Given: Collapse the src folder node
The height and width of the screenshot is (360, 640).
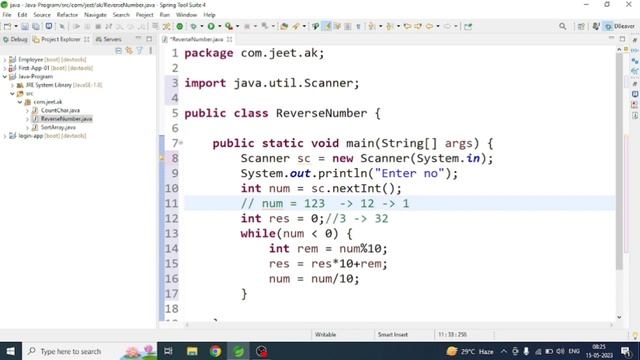Looking at the screenshot, I should pyautogui.click(x=12, y=93).
